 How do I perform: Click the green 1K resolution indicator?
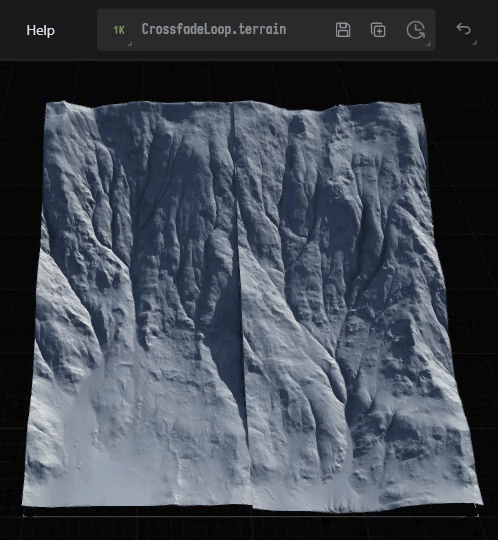[x=119, y=30]
